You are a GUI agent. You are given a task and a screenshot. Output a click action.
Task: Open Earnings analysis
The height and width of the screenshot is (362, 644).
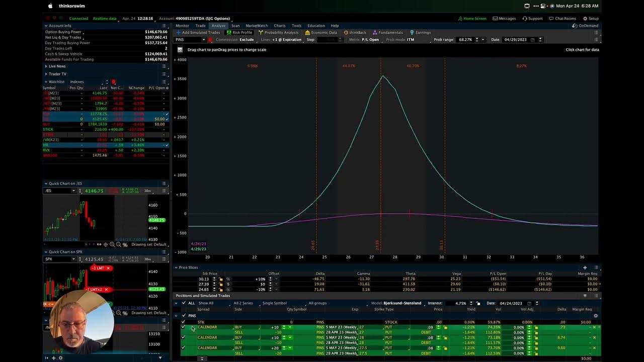point(420,33)
